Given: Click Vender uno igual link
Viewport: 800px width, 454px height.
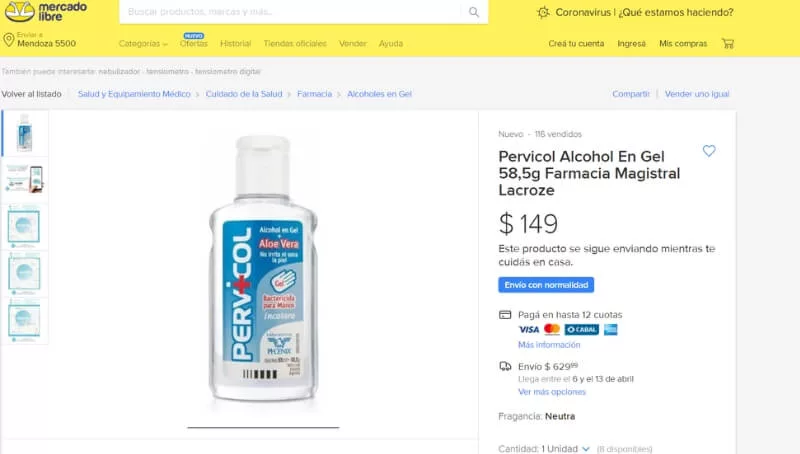Looking at the screenshot, I should [697, 94].
